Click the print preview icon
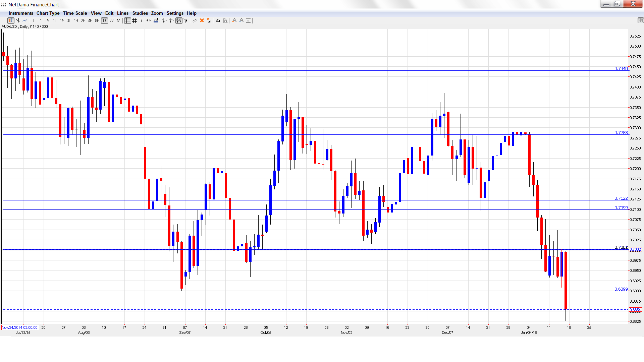644x362 pixels. [224, 20]
